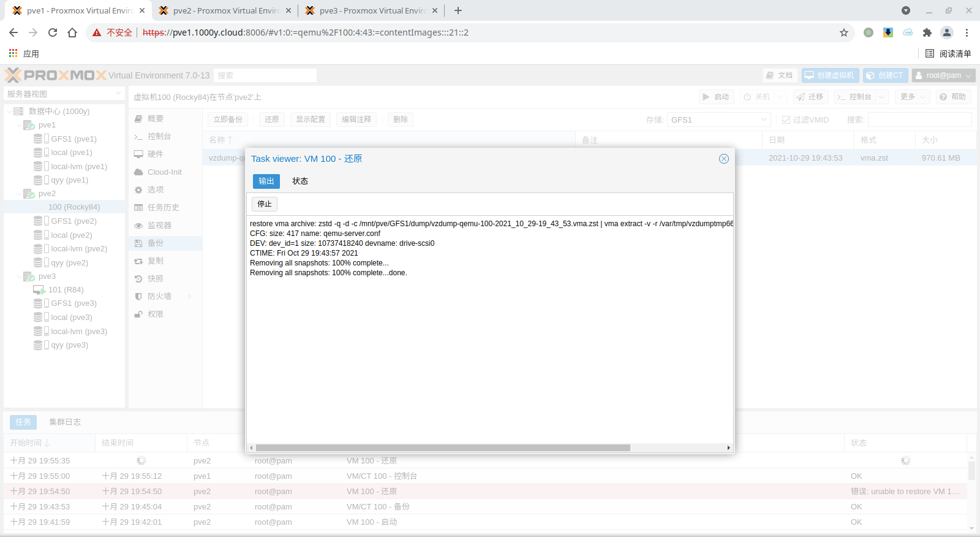
Task: Focus the Proxmox 搜索 search field
Action: (x=265, y=75)
